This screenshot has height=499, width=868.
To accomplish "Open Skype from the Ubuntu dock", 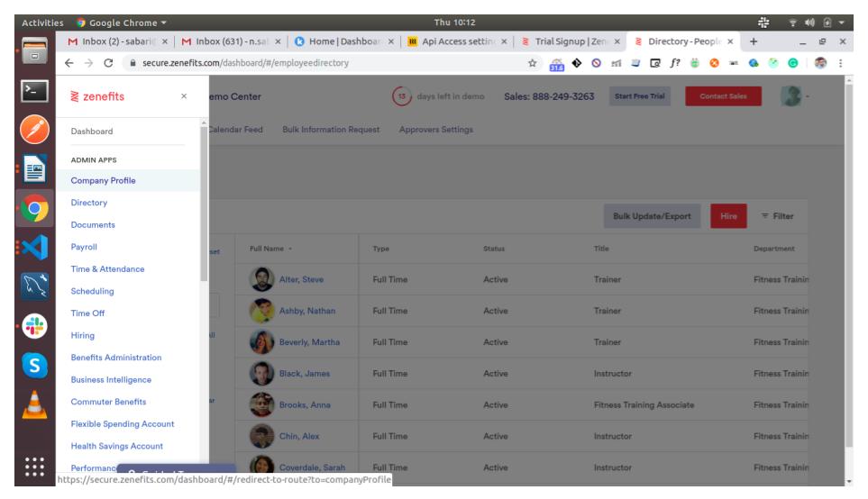I will (34, 365).
